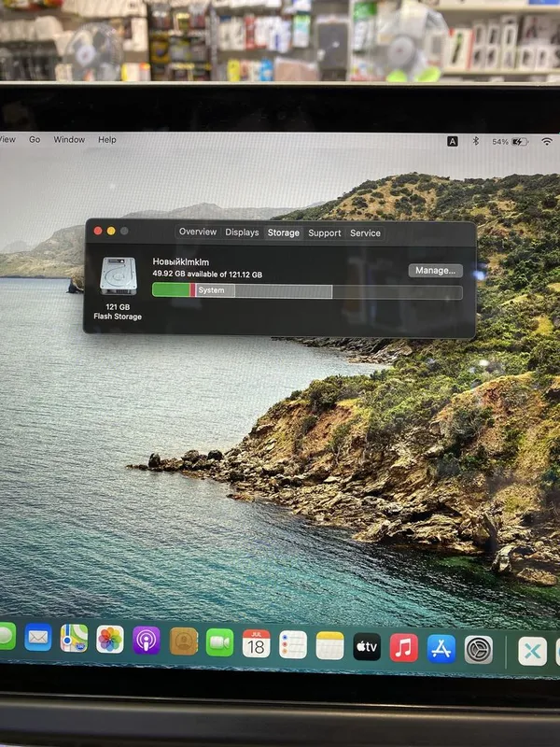This screenshot has height=747, width=560.
Task: Launch Maps from the Dock
Action: pos(74,638)
